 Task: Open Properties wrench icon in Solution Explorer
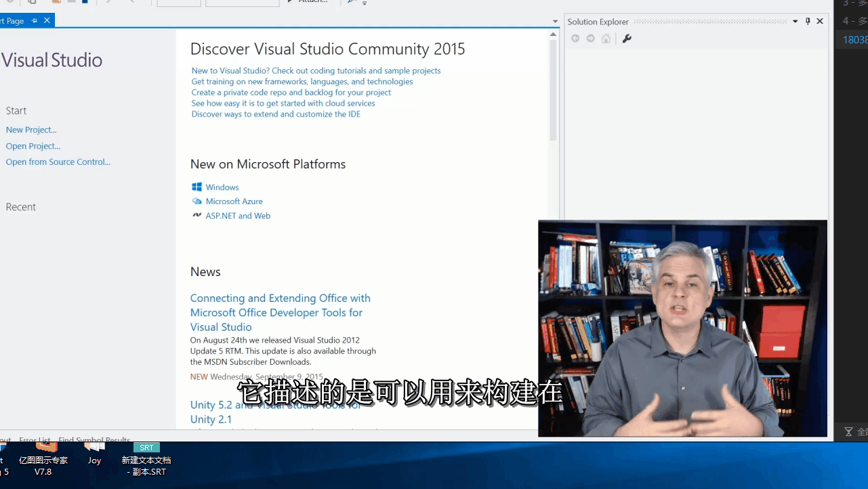point(627,39)
